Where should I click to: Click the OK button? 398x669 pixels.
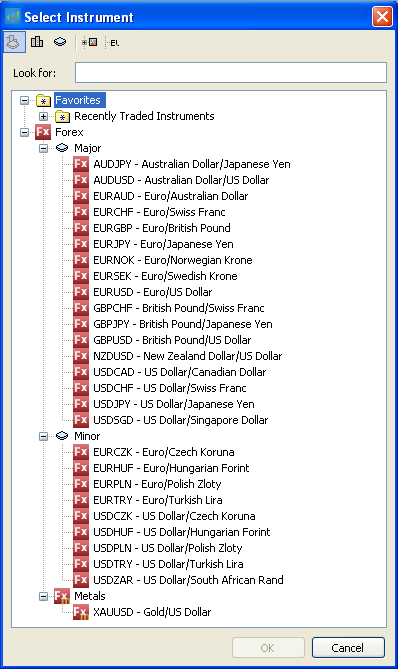(x=268, y=648)
